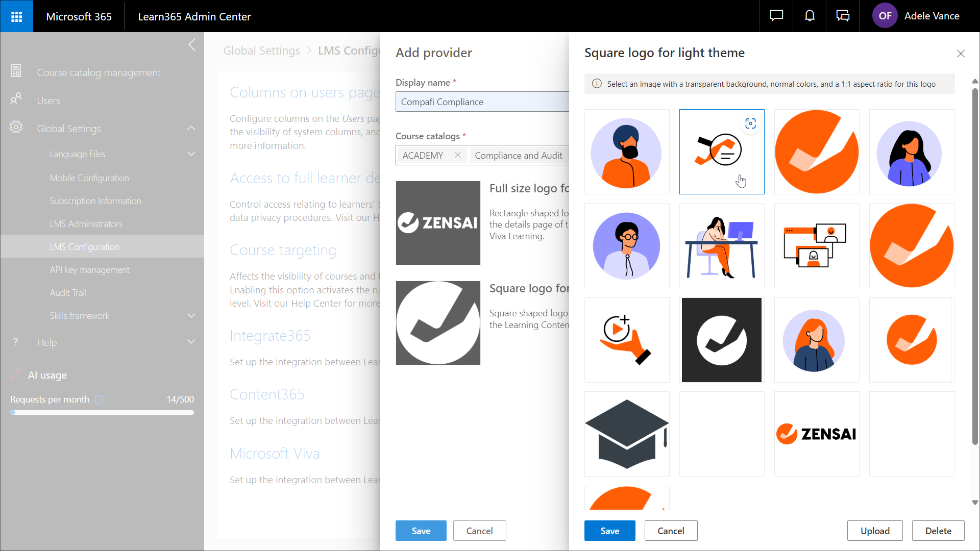The width and height of the screenshot is (980, 551).
Task: Close the Square logo panel
Action: coord(961,54)
